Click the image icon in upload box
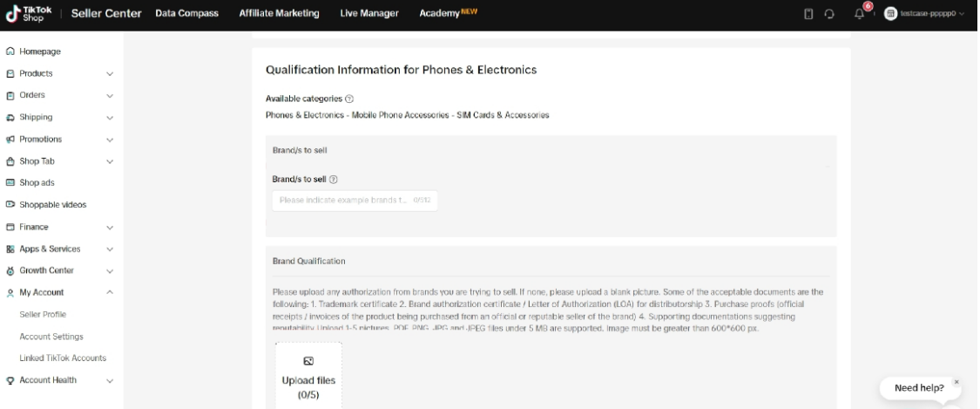The width and height of the screenshot is (980, 409). pyautogui.click(x=308, y=361)
